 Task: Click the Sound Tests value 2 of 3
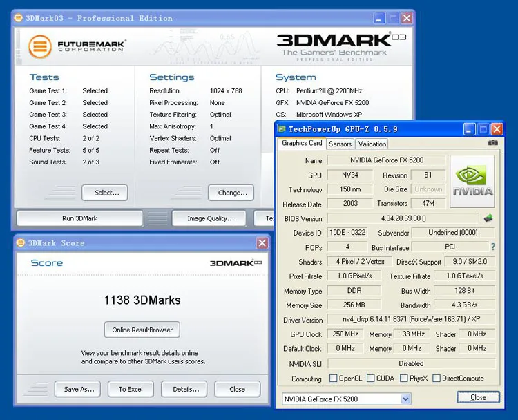tap(91, 162)
